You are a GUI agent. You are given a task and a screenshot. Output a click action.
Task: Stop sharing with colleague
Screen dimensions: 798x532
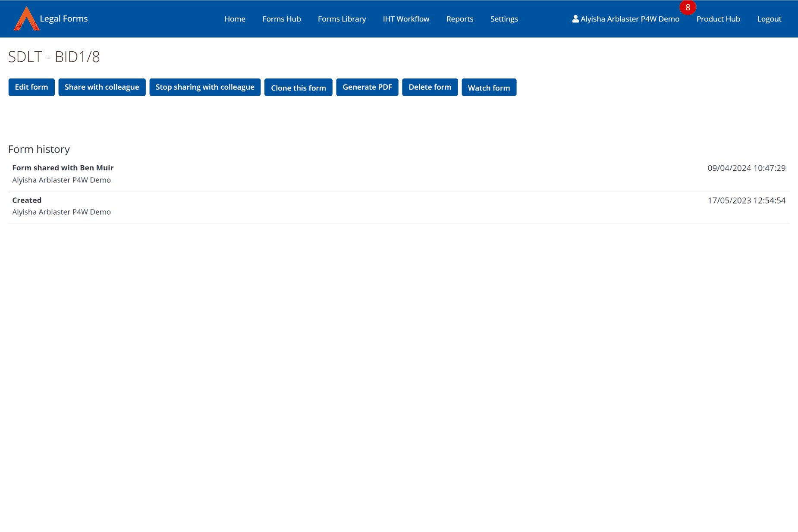[x=204, y=87]
